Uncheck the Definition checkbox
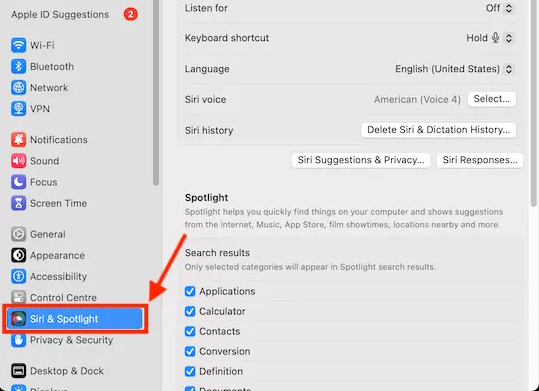 point(190,371)
